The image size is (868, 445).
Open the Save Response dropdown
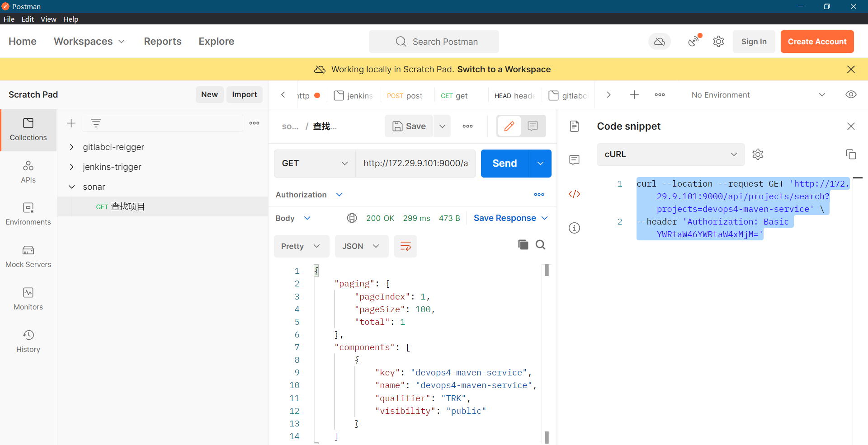click(x=511, y=218)
